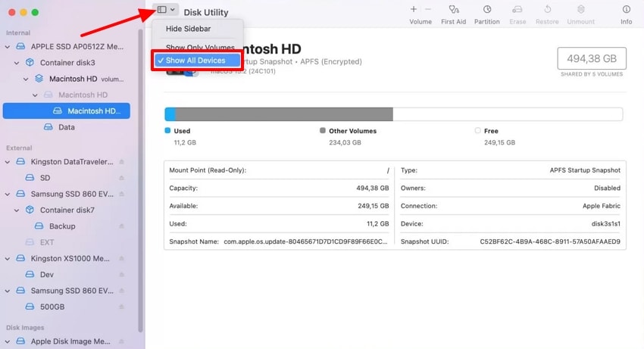Click the add Volume plus icon

(x=414, y=9)
